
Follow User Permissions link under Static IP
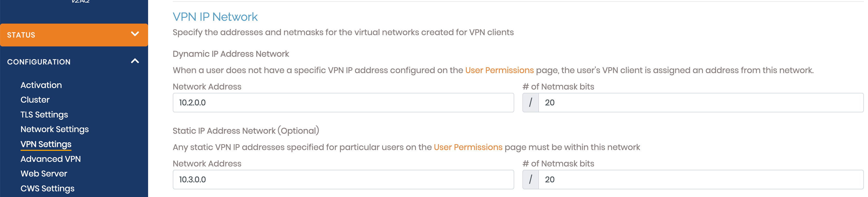pyautogui.click(x=468, y=147)
